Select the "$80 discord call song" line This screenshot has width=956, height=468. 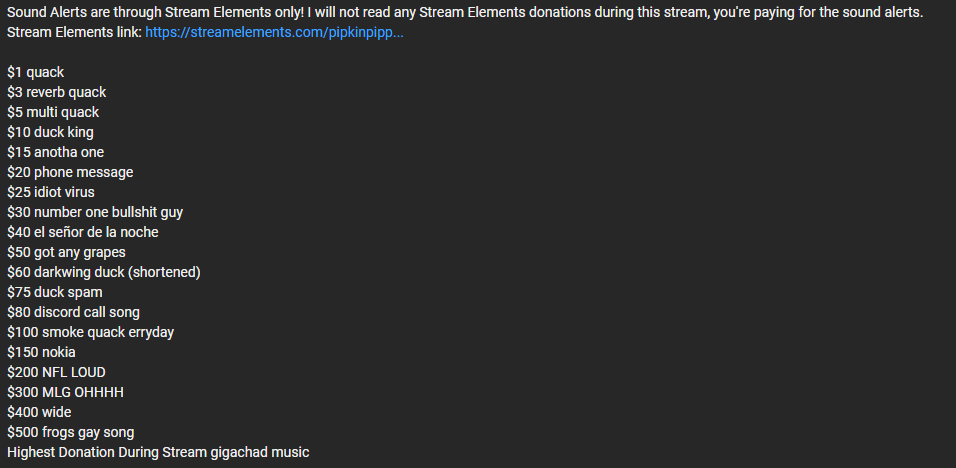pyautogui.click(x=73, y=313)
